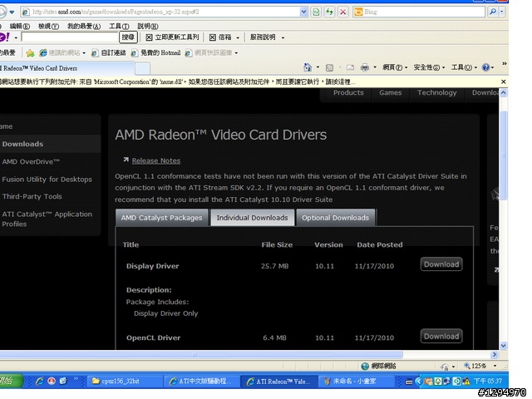Open the address bar history dropdown
This screenshot has height=399, width=532.
[x=303, y=12]
